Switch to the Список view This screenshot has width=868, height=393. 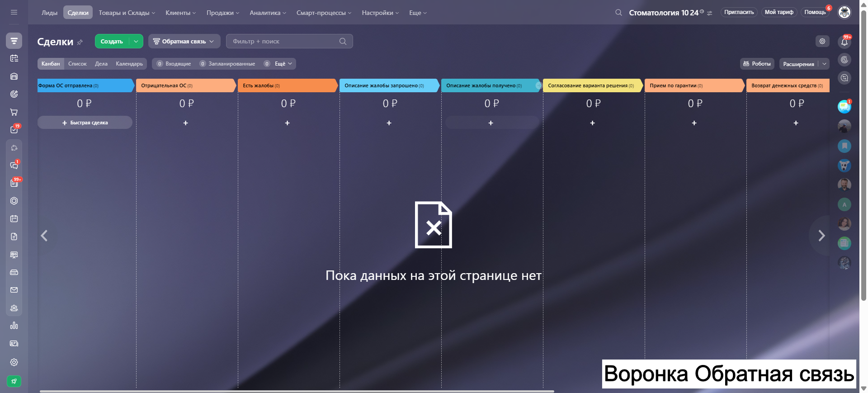77,64
